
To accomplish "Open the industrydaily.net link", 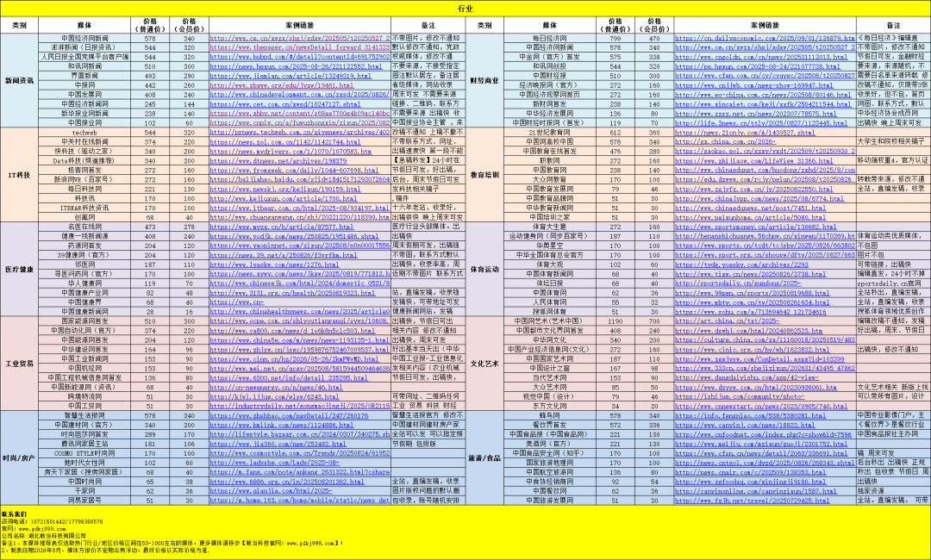I will click(299, 406).
